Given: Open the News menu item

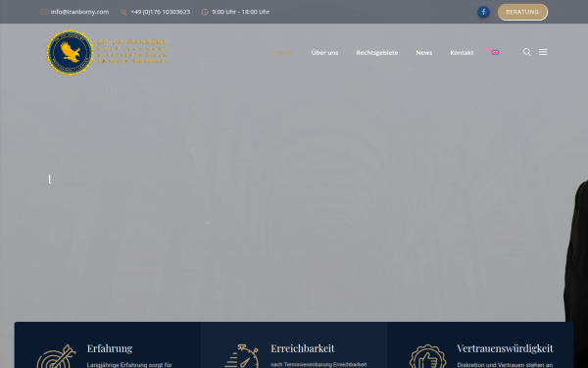Looking at the screenshot, I should pyautogui.click(x=423, y=53).
